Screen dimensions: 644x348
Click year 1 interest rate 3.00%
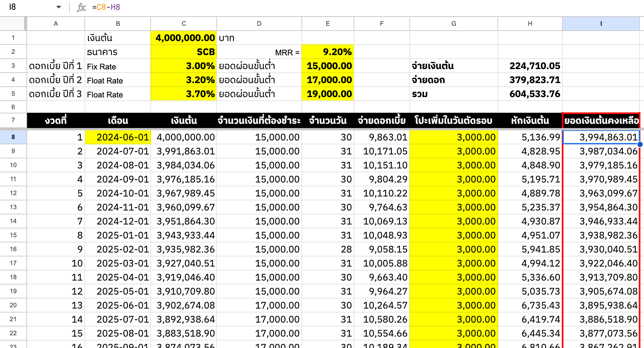184,66
